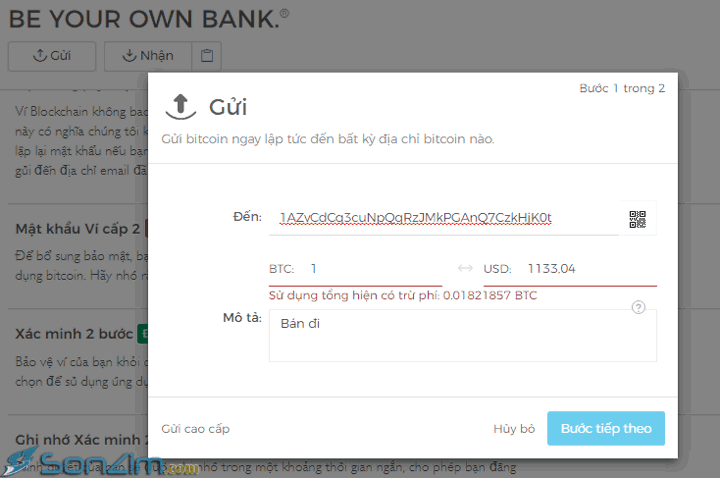Focus the Đến bitcoin address field
This screenshot has height=478, width=720.
pos(444,218)
